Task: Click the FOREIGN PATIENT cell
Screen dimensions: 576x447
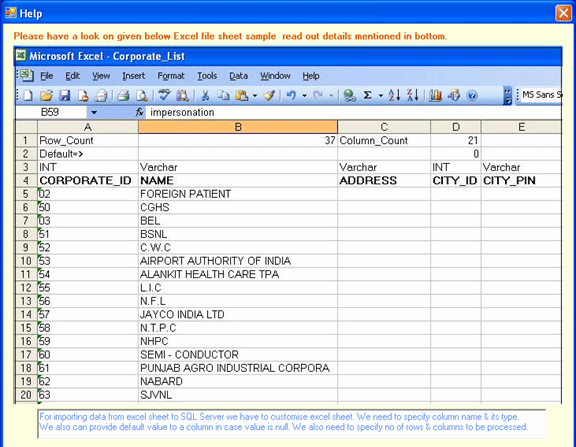Action: 238,194
